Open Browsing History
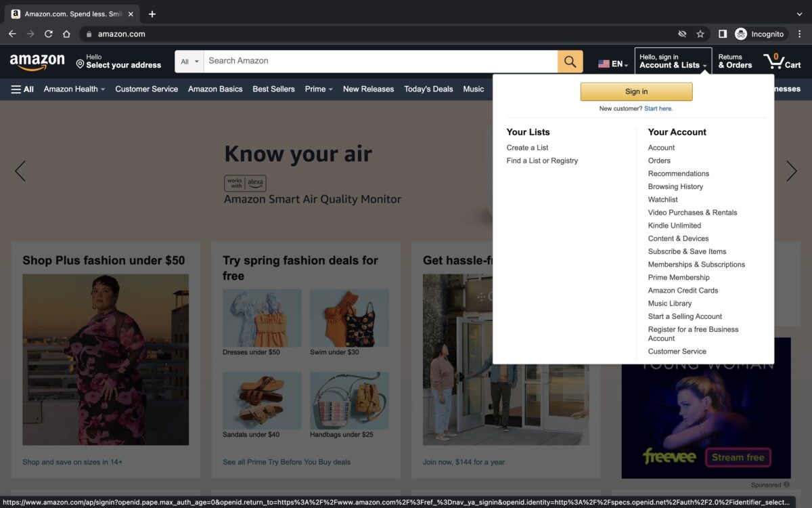The image size is (812, 508). click(x=675, y=186)
